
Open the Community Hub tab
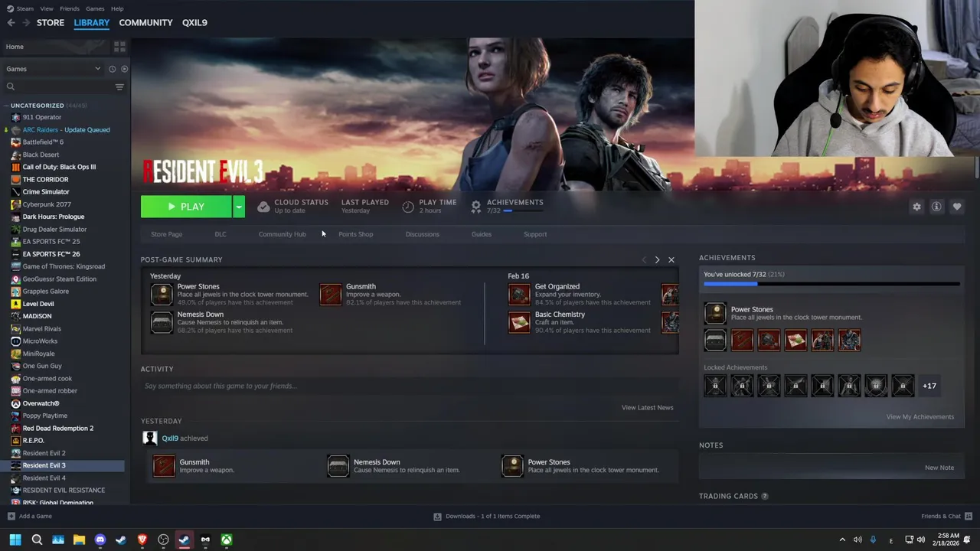coord(283,234)
